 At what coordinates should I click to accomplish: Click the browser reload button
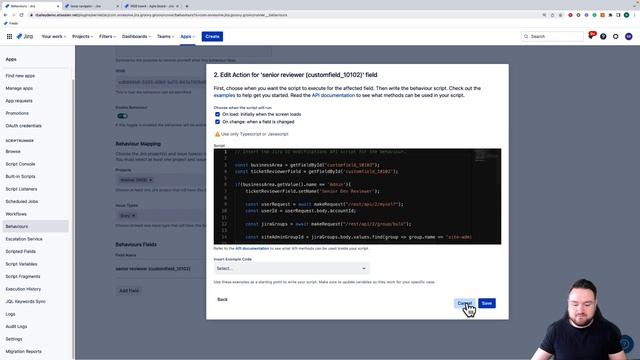(x=21, y=15)
